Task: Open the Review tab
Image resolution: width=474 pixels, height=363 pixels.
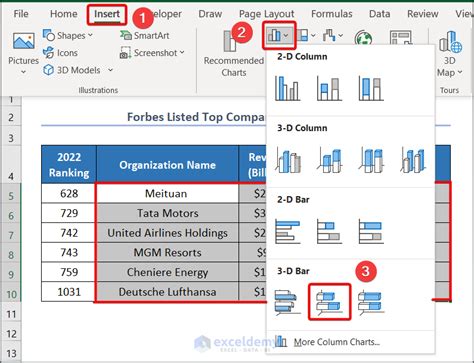Action: click(x=422, y=14)
